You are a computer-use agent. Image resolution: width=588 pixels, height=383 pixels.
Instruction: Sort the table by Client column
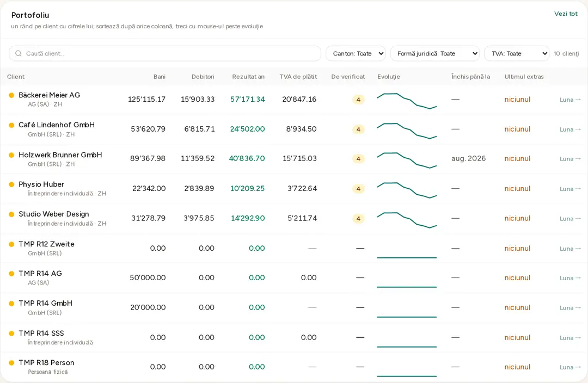[16, 77]
